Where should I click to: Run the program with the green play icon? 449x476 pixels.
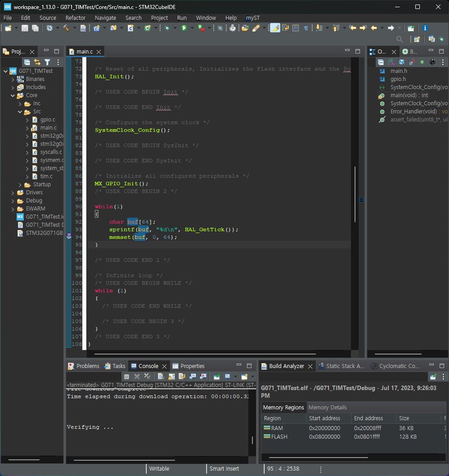pos(184,28)
